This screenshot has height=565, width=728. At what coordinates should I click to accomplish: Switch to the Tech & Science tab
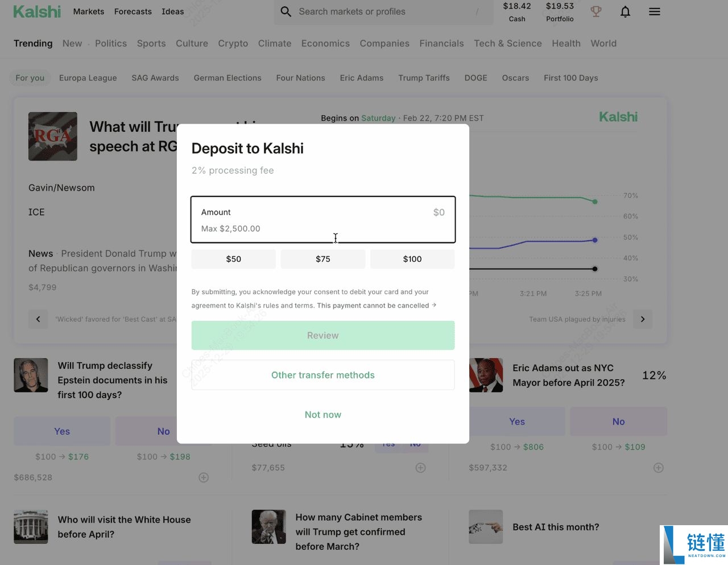508,43
